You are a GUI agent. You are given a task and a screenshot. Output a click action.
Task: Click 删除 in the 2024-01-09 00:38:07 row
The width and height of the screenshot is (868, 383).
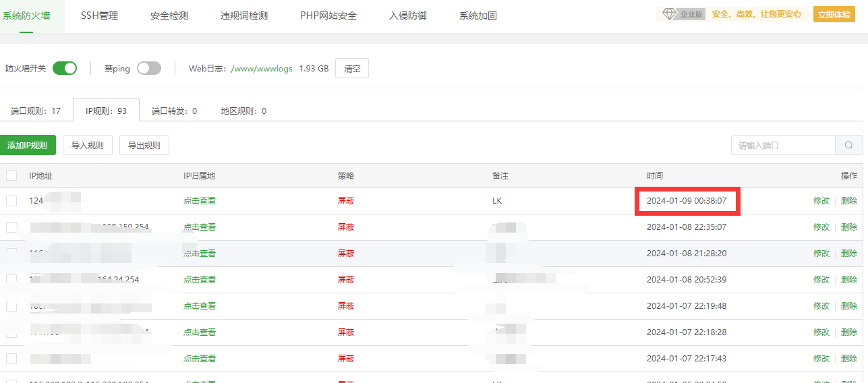click(x=849, y=201)
